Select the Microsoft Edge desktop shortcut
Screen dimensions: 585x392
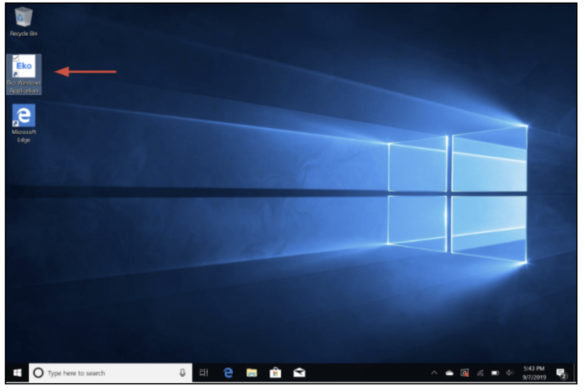(24, 123)
